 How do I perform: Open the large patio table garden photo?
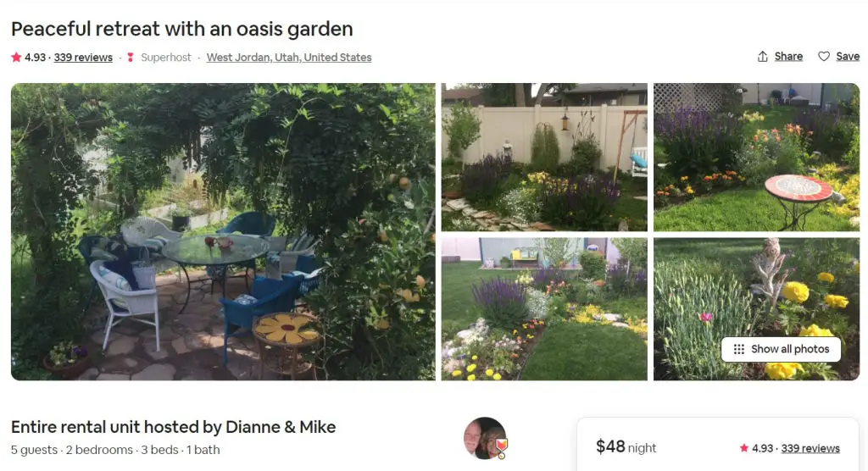point(223,232)
